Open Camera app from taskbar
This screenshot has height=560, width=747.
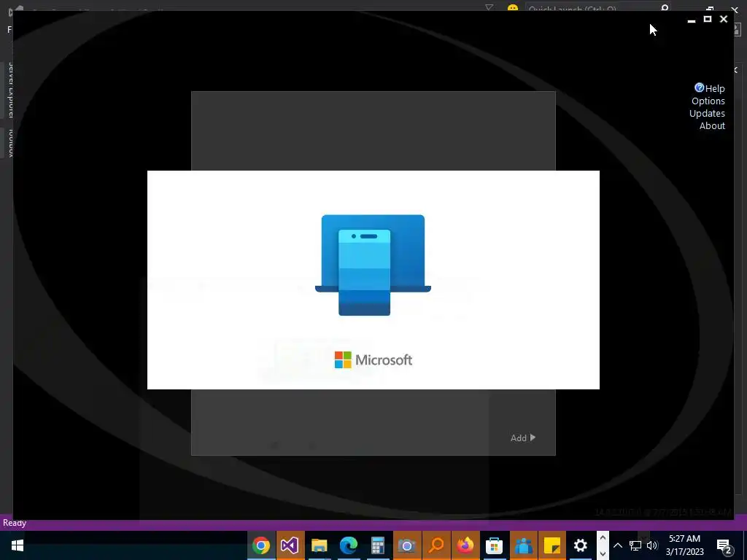[407, 545]
